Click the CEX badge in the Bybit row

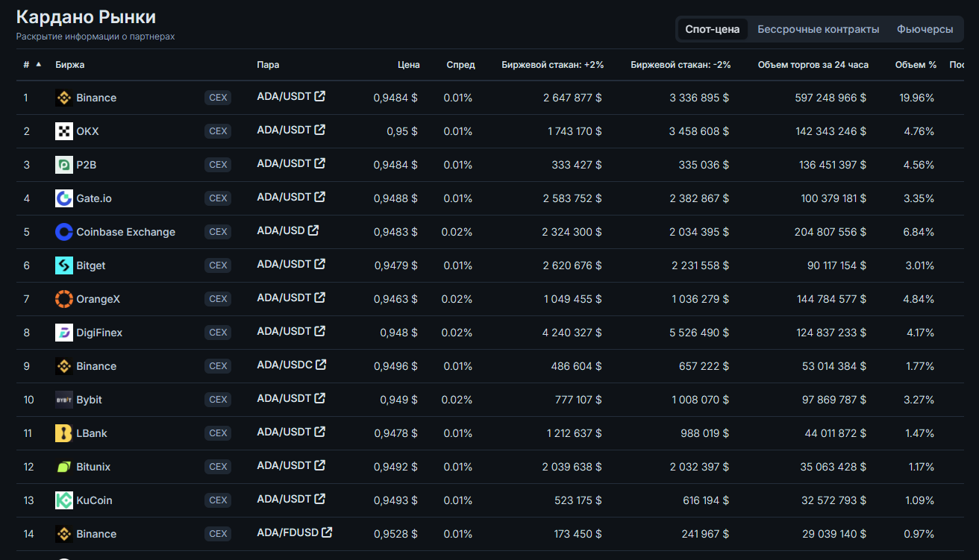pyautogui.click(x=218, y=400)
